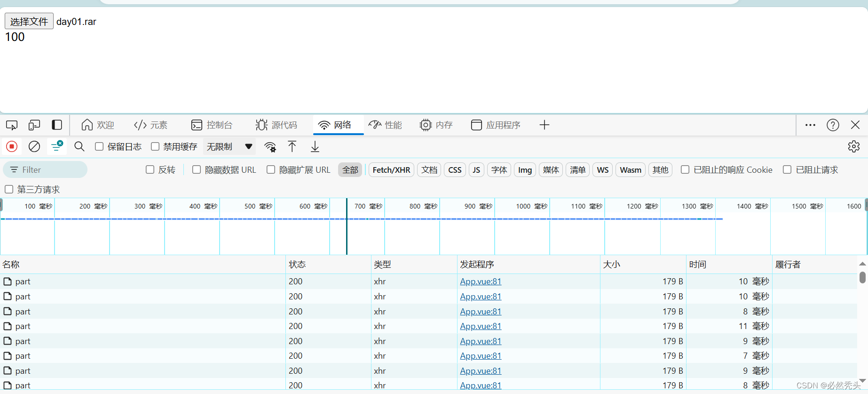Click the Filter input field
This screenshot has height=394, width=868.
point(45,169)
